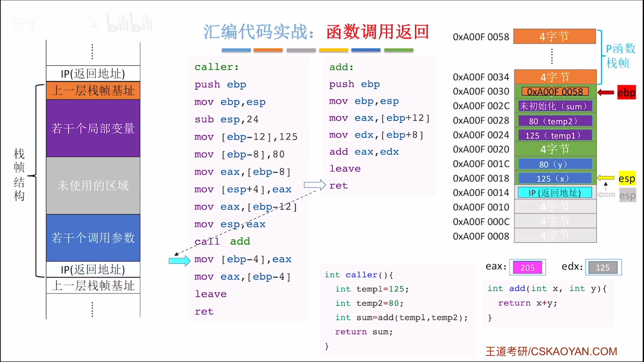This screenshot has width=644, height=362.
Task: Click the 0xA00F 0058 saved ebp cell
Action: (x=555, y=92)
